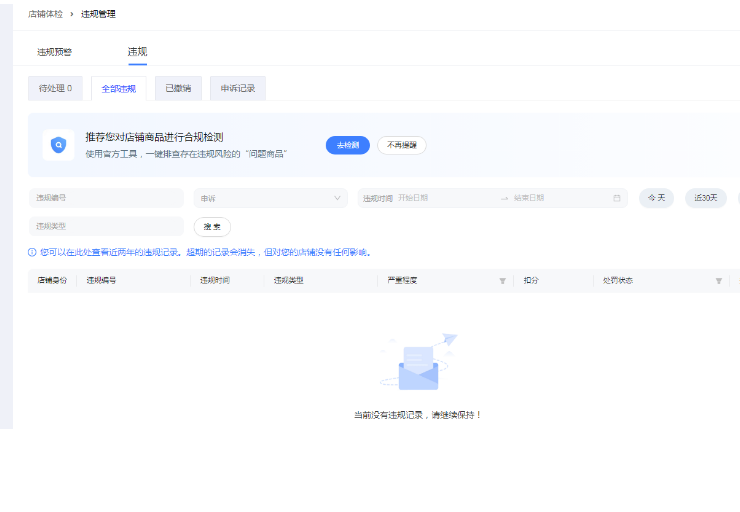
Task: Click filter icon in 处罚状态 column
Action: 718,281
